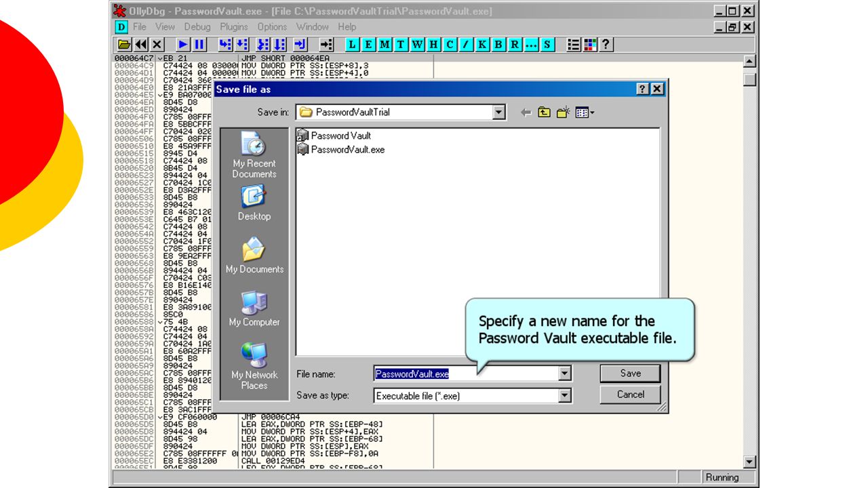The width and height of the screenshot is (868, 488).
Task: Show Executable modules with the E button
Action: 368,45
